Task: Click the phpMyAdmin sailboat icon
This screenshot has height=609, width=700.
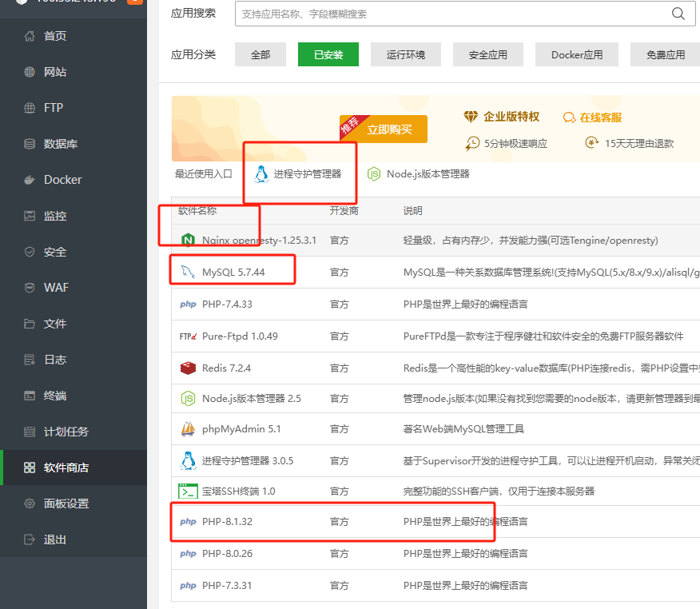Action: tap(188, 428)
